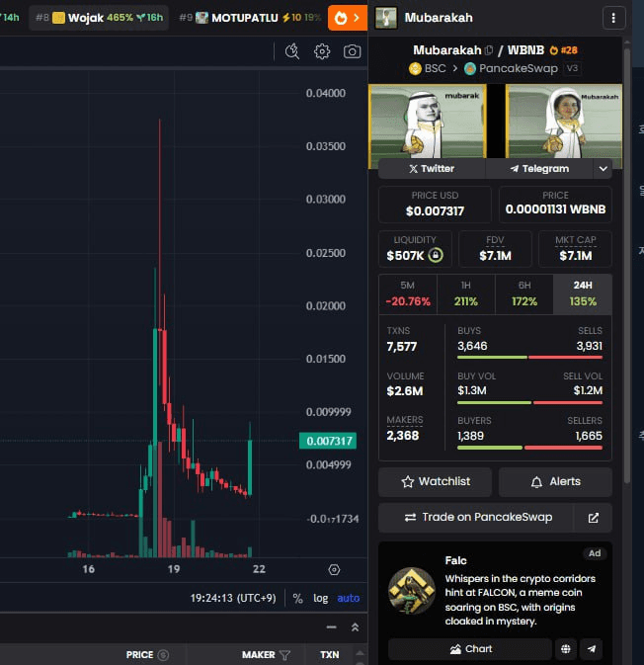Take a chart snapshot with camera icon
Screen dimensions: 644x665
(x=352, y=51)
